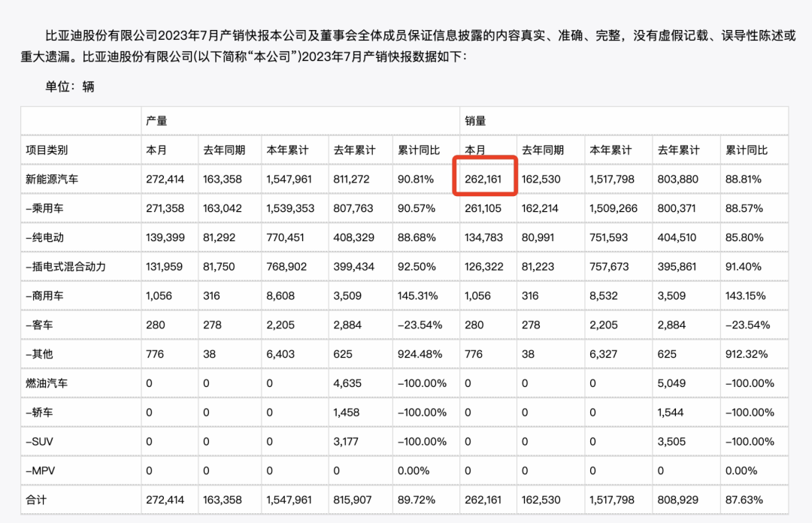Click the 单位：辆 unit label above the table
Screen dimensions: 812x523
click(x=69, y=86)
